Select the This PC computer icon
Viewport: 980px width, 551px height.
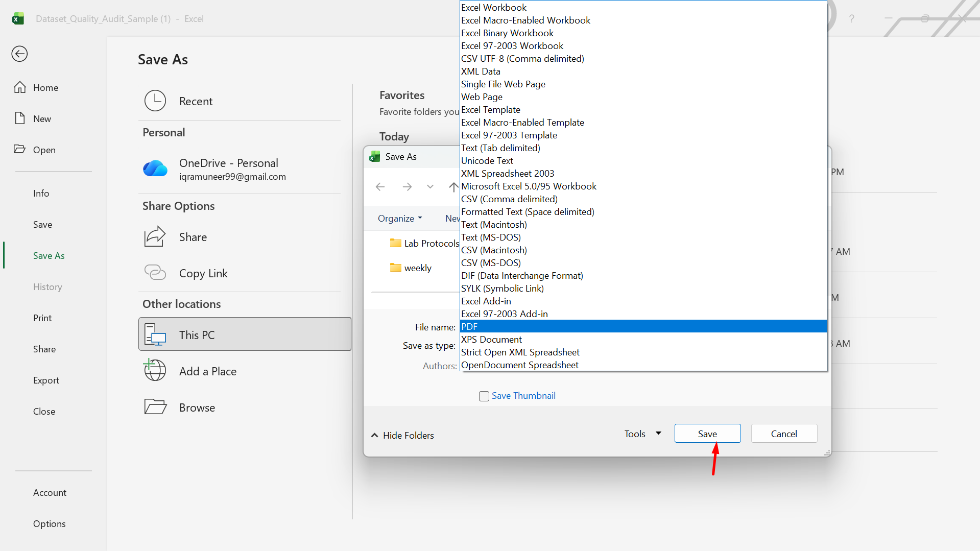click(x=155, y=334)
